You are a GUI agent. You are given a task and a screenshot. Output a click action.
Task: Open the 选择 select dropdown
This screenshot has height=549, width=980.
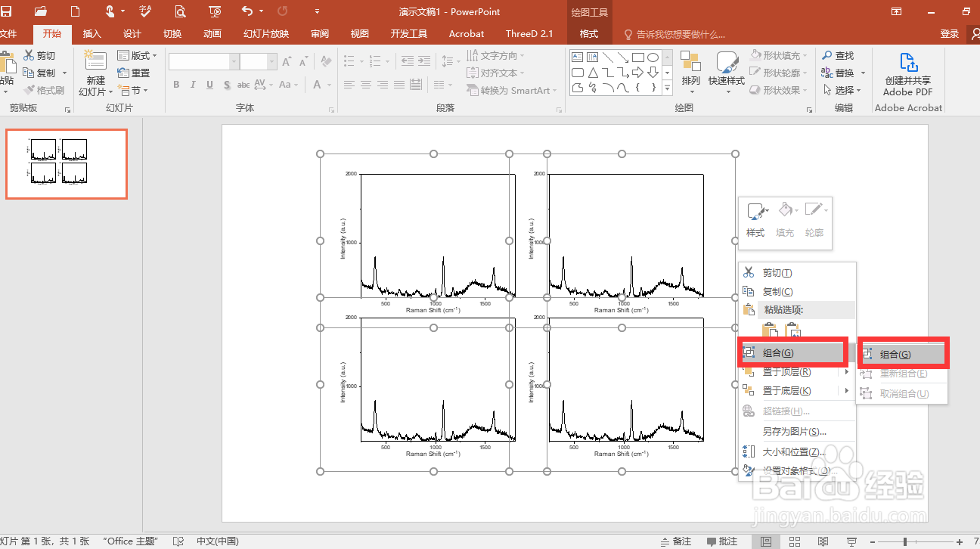point(842,91)
